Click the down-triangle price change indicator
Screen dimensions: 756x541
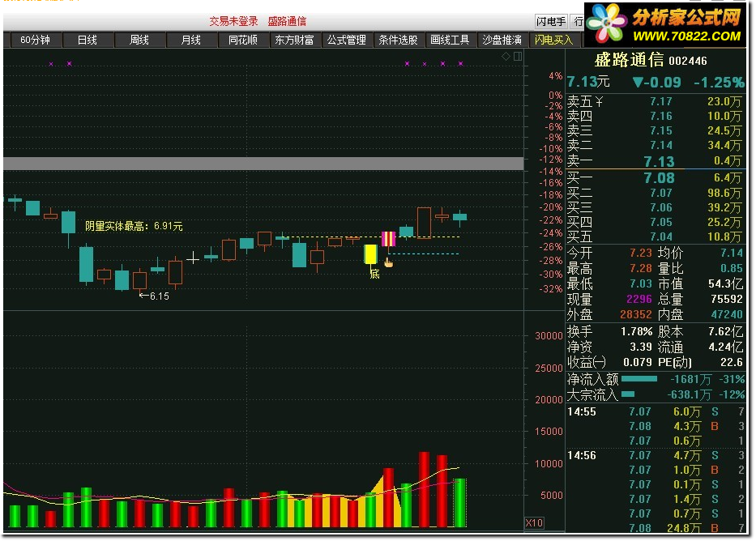[x=638, y=83]
